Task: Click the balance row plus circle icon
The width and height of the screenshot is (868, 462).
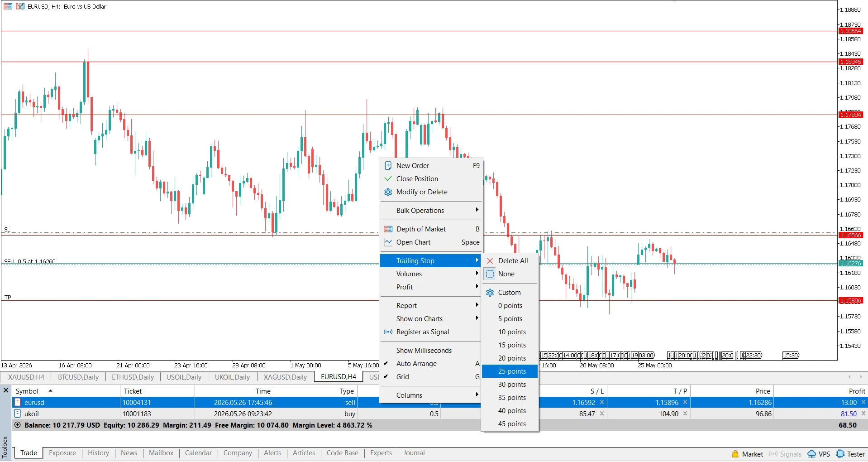Action: [18, 425]
